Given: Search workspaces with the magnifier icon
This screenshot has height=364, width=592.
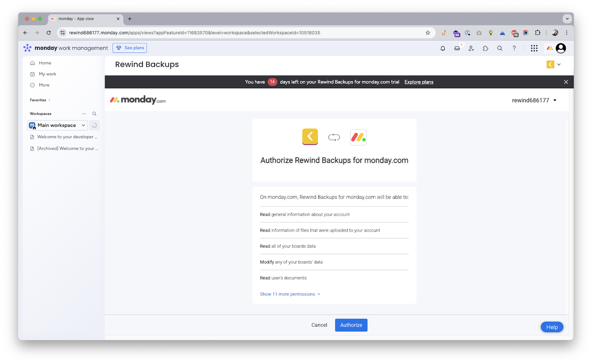Looking at the screenshot, I should pos(94,114).
